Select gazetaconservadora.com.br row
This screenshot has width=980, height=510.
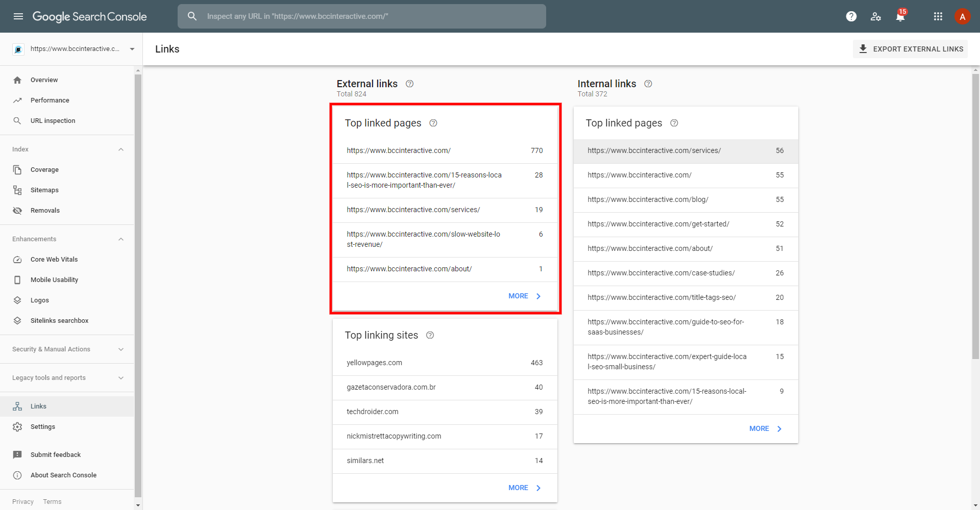(x=445, y=388)
